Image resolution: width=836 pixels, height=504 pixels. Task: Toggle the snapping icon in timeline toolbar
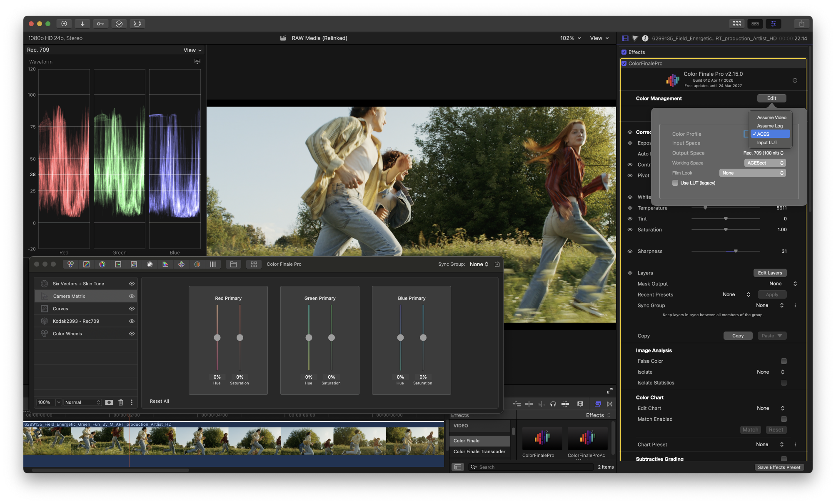(x=565, y=404)
